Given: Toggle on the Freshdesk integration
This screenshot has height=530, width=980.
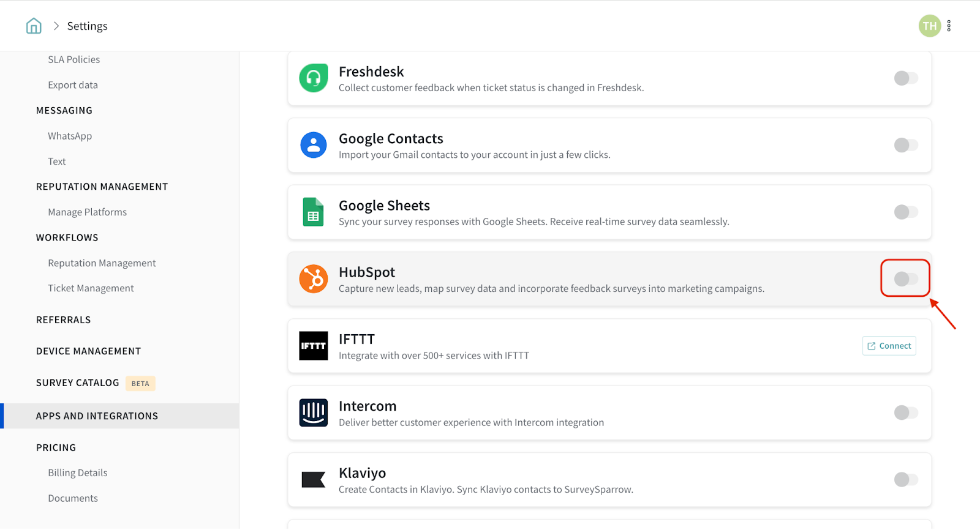Looking at the screenshot, I should (905, 78).
